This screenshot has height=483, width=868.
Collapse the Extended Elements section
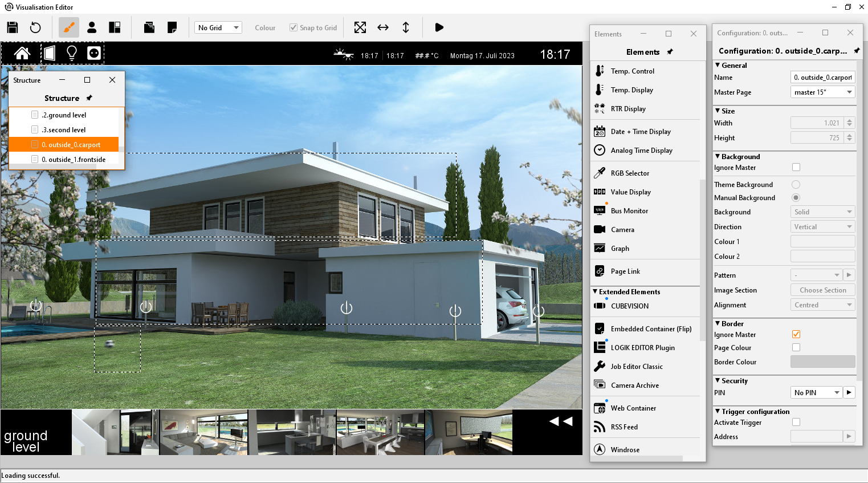pos(595,291)
